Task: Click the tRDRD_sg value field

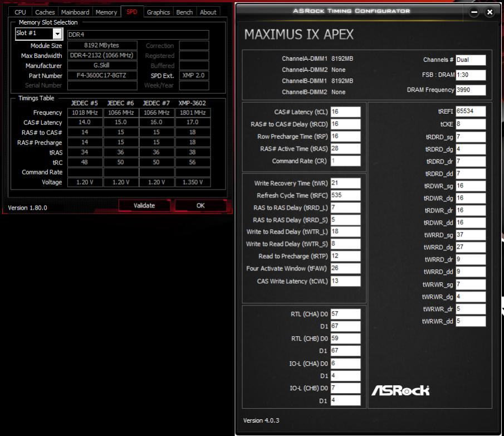Action: [x=471, y=137]
